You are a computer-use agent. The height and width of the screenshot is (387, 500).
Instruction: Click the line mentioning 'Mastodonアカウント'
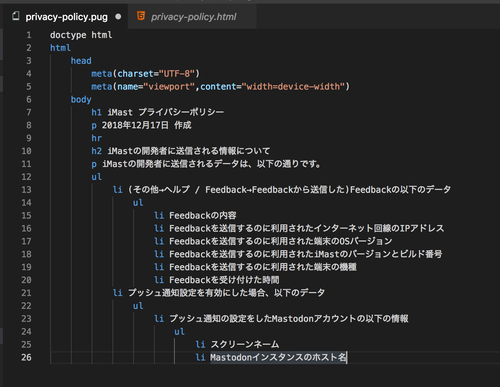point(281,319)
